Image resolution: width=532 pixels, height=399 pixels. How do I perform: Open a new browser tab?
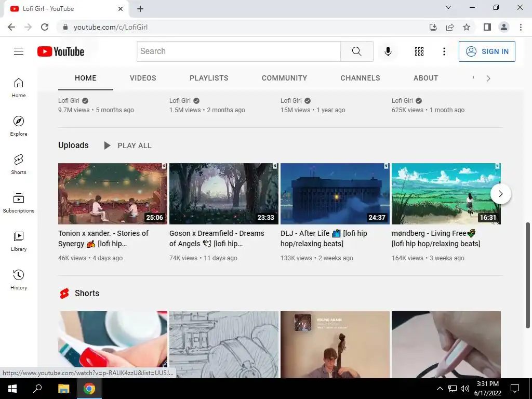140,9
